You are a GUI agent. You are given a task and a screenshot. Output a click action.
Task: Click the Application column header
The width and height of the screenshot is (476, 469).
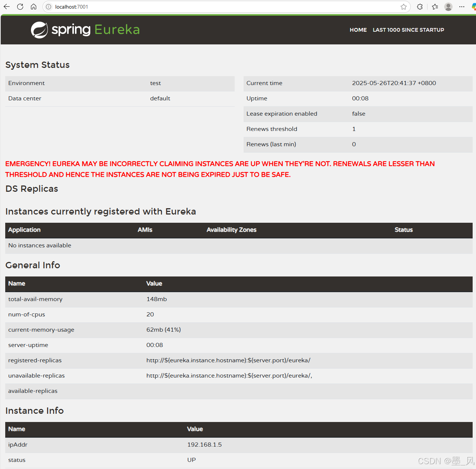(24, 230)
